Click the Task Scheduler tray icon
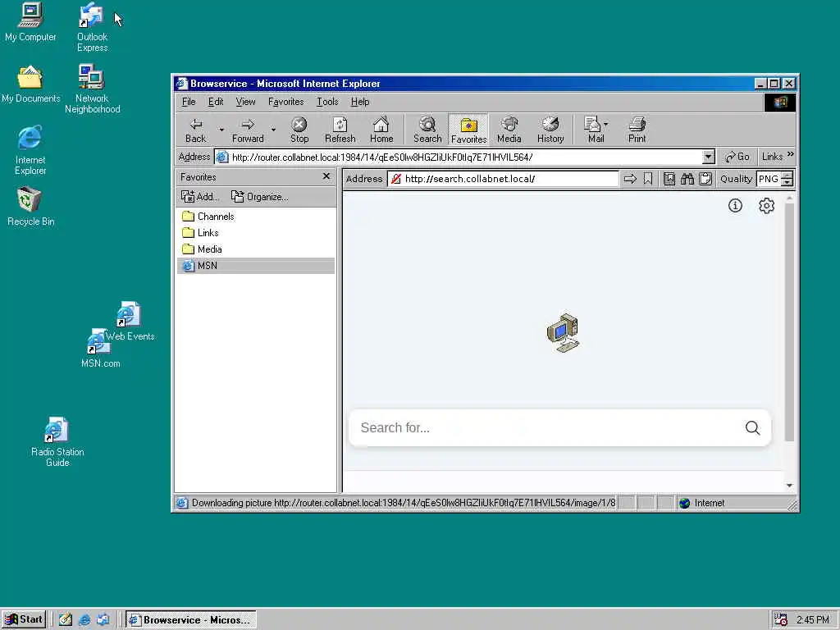This screenshot has height=630, width=840. click(781, 620)
